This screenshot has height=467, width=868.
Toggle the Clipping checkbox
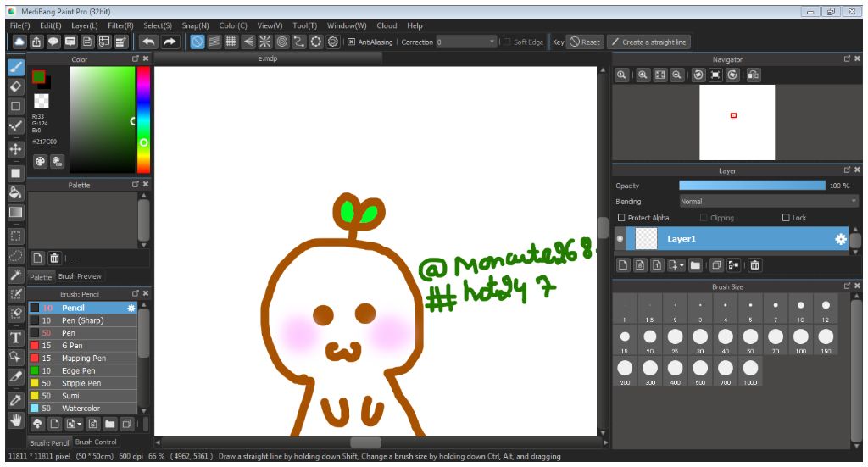click(x=704, y=218)
